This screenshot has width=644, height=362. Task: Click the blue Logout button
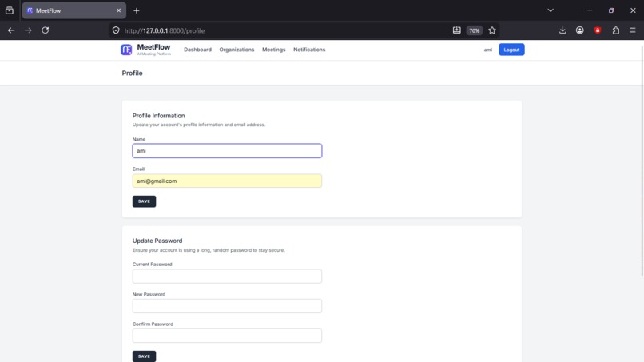511,50
